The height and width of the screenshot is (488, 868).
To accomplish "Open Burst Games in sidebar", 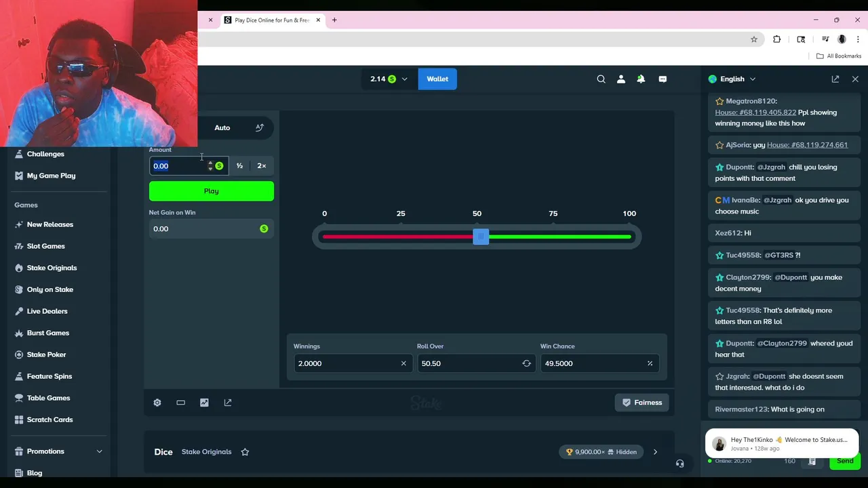I will 47,333.
